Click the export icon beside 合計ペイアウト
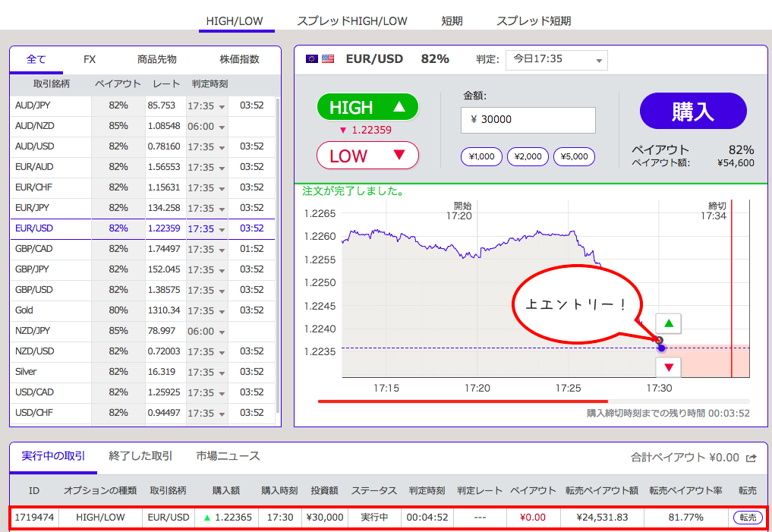Viewport: 772px width, 532px height. [x=752, y=458]
